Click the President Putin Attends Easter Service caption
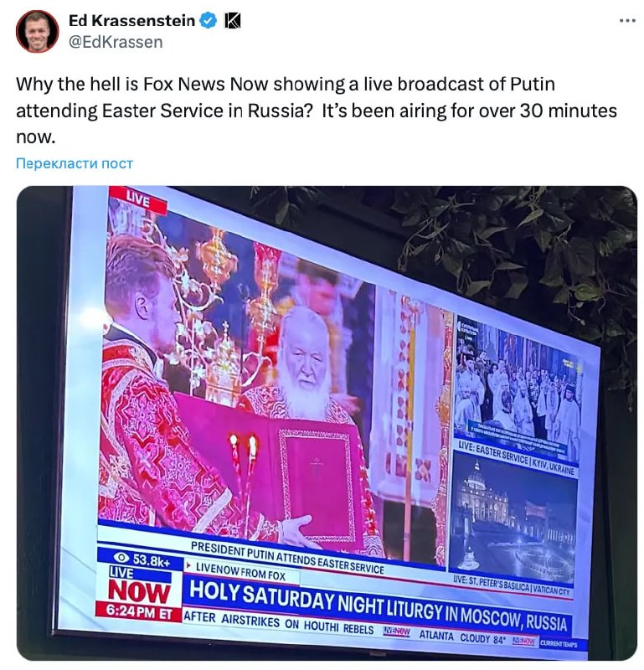 point(287,558)
